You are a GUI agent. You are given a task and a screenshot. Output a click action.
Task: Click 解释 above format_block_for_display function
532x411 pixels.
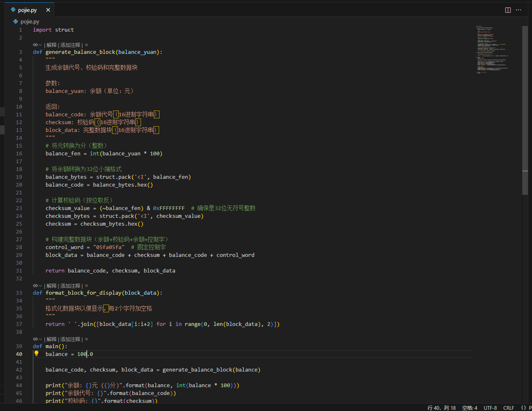51,286
